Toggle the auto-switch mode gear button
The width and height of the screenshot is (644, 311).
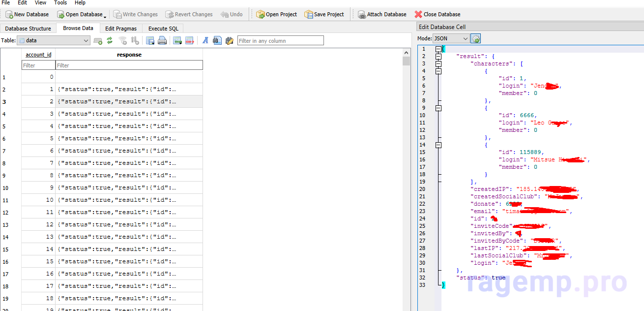pos(475,38)
